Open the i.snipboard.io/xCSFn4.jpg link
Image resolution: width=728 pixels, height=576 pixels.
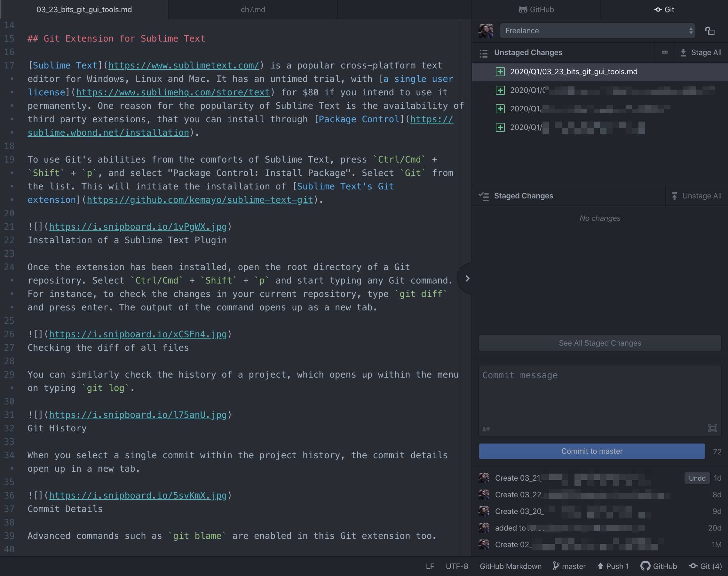(138, 334)
